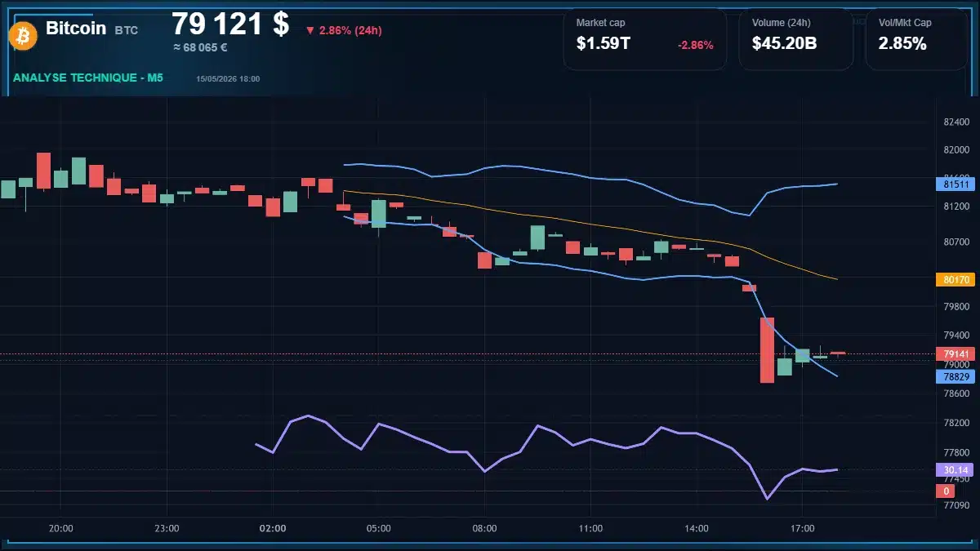Click the 80170 orange moving average tag
The height and width of the screenshot is (551, 980).
point(955,279)
